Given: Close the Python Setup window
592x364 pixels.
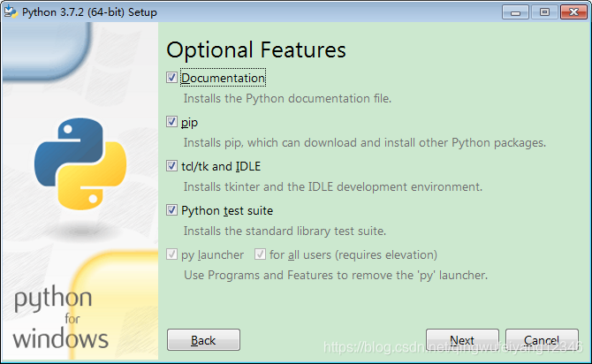Looking at the screenshot, I should click(x=573, y=12).
